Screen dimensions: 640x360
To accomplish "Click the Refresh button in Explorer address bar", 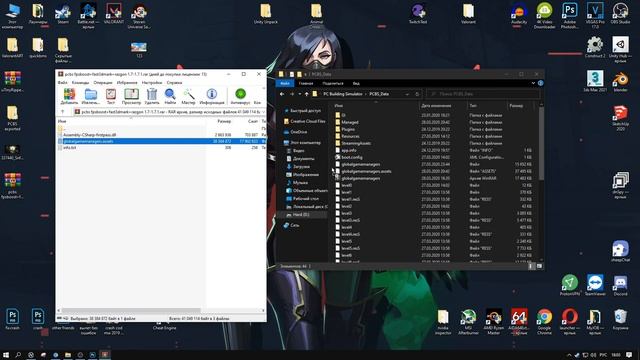I will [x=417, y=94].
